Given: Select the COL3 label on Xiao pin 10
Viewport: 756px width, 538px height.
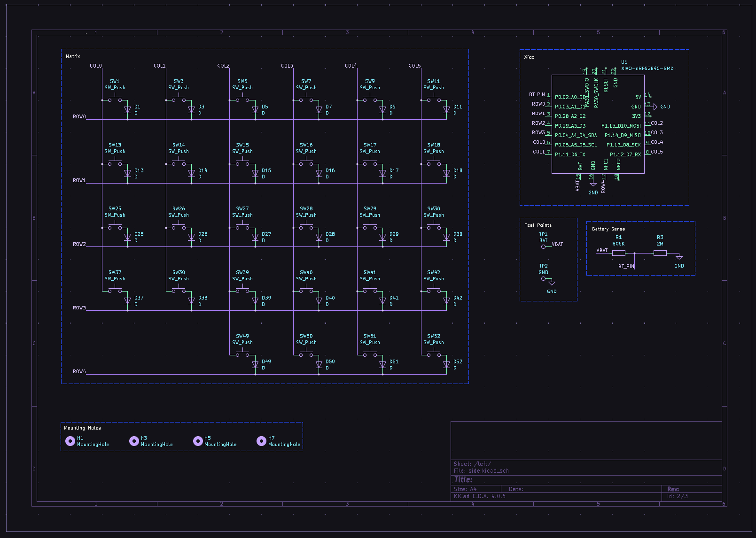Looking at the screenshot, I should tap(657, 133).
